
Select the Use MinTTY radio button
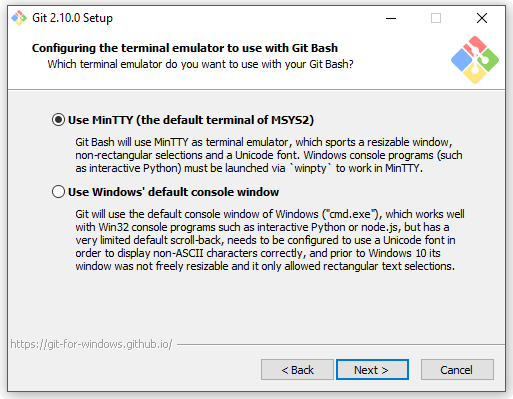point(58,120)
